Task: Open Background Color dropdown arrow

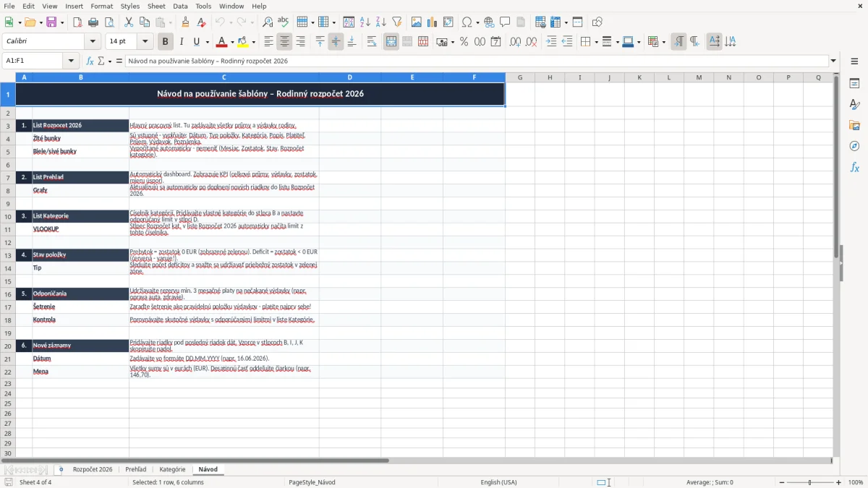Action: (x=254, y=42)
